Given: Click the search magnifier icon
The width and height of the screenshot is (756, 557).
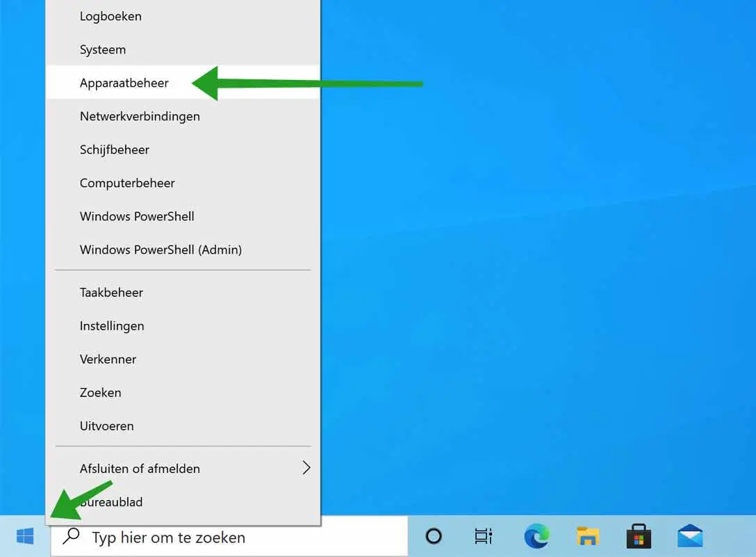Looking at the screenshot, I should coord(71,535).
